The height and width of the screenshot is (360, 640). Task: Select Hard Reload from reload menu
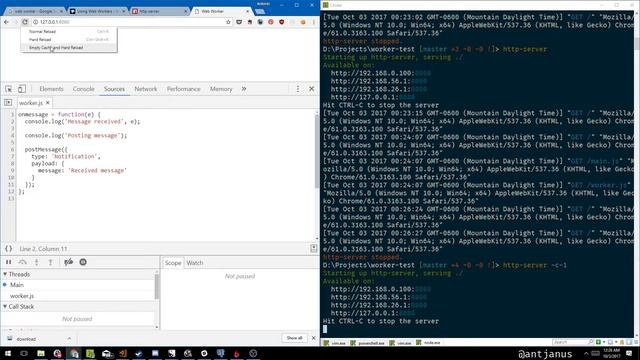[69, 40]
